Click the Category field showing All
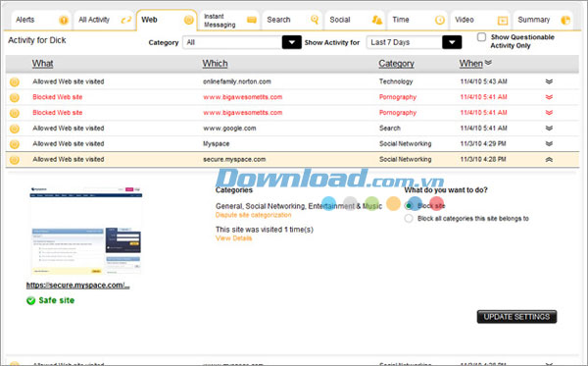 pyautogui.click(x=232, y=42)
